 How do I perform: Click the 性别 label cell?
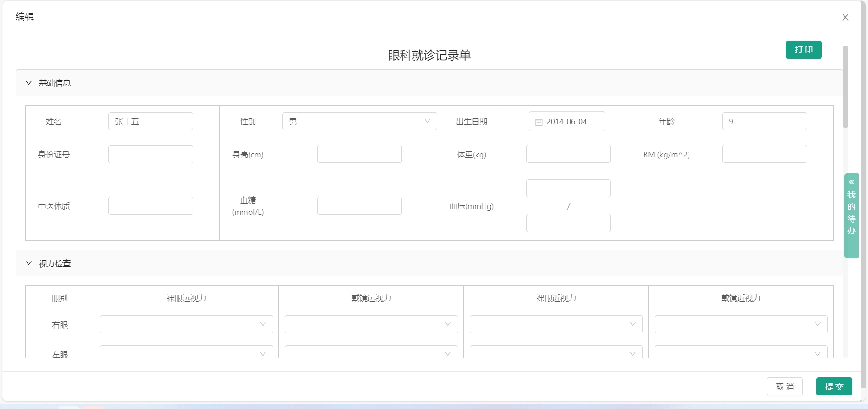[x=248, y=121]
